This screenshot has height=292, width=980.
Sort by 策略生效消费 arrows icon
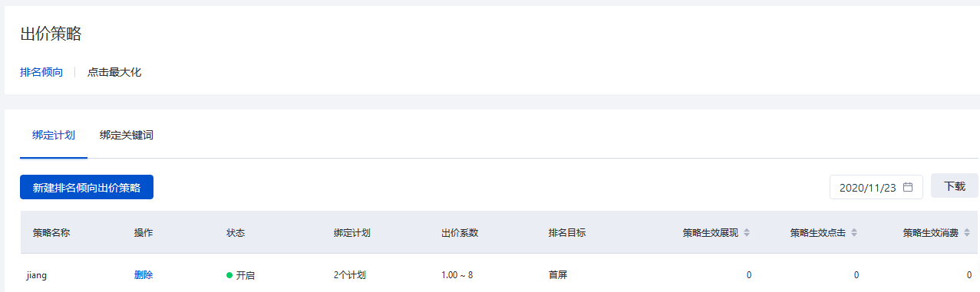(967, 233)
